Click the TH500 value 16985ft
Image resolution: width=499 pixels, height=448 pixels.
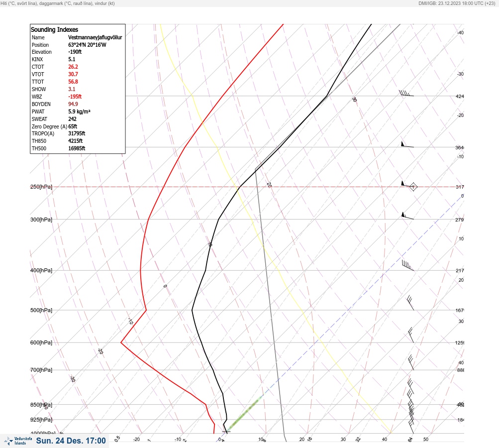[77, 148]
